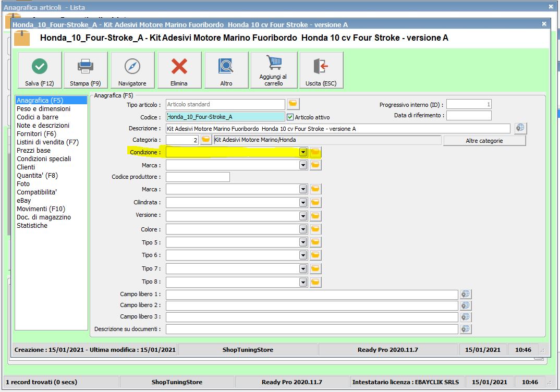Print using the Stampa (F9) button
The image size is (560, 392).
[x=86, y=70]
